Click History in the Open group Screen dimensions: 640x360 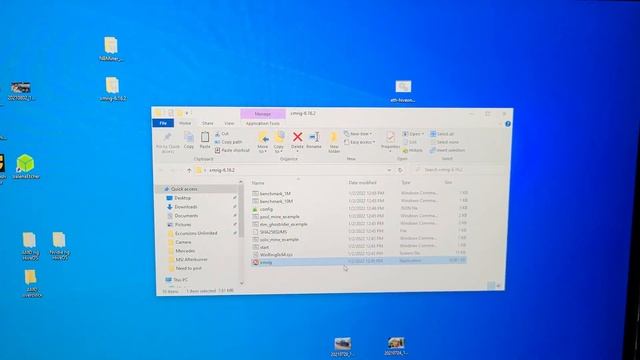coord(413,150)
